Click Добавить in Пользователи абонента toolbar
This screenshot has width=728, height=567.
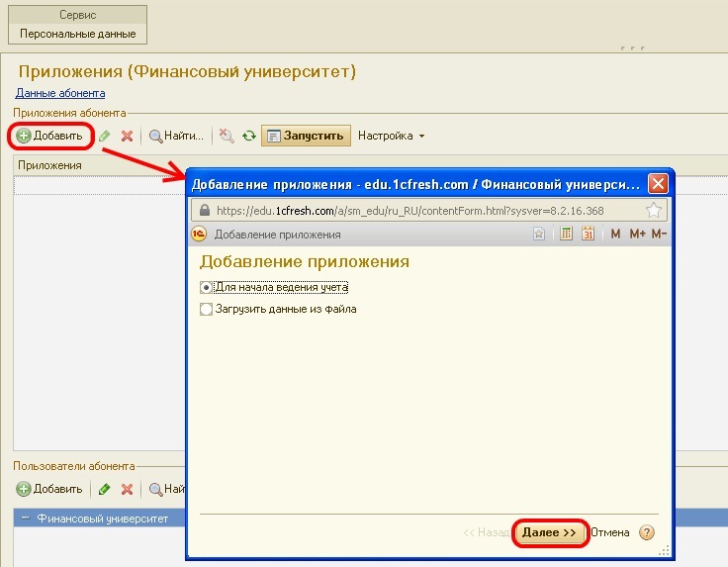[x=49, y=489]
